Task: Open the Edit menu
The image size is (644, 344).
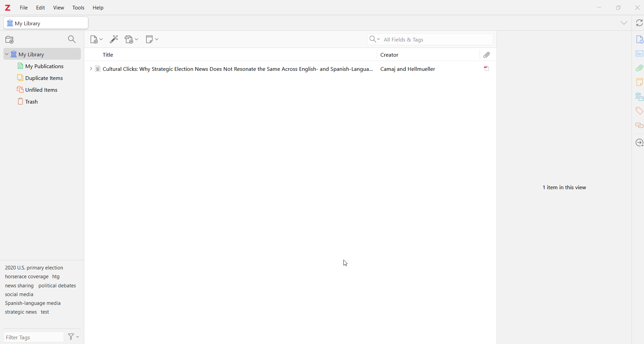Action: coord(41,8)
